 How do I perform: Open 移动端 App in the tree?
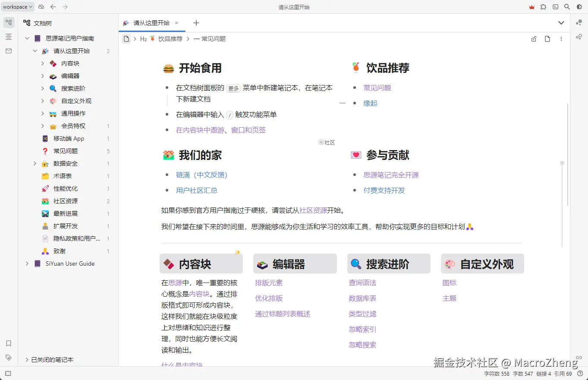[69, 138]
